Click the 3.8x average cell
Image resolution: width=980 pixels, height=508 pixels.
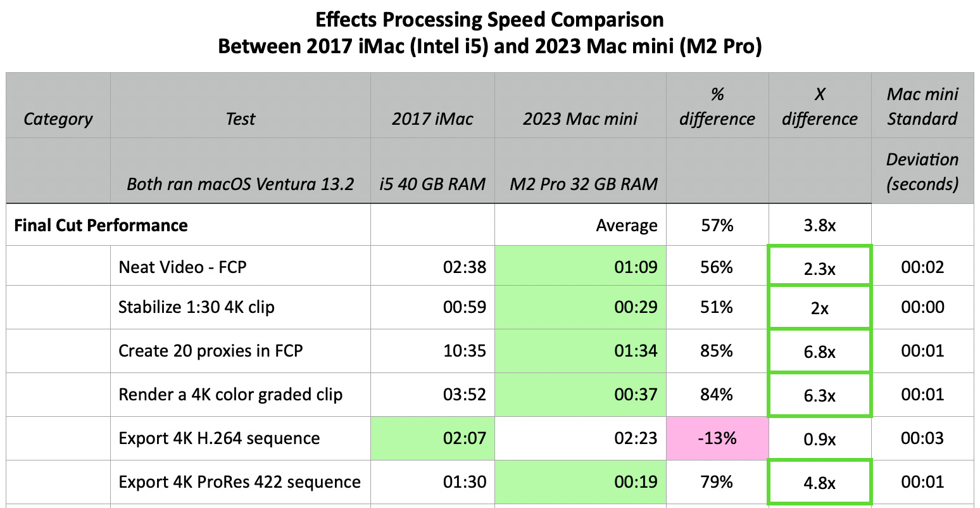tap(819, 225)
